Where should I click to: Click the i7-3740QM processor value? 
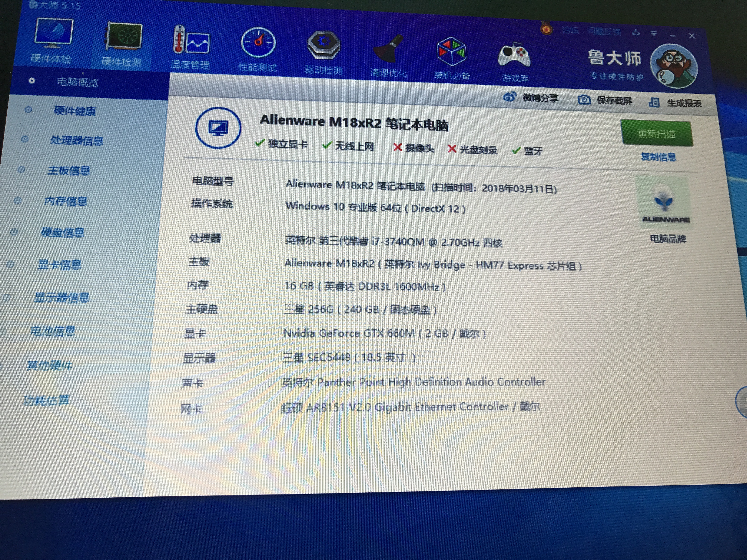tap(394, 241)
